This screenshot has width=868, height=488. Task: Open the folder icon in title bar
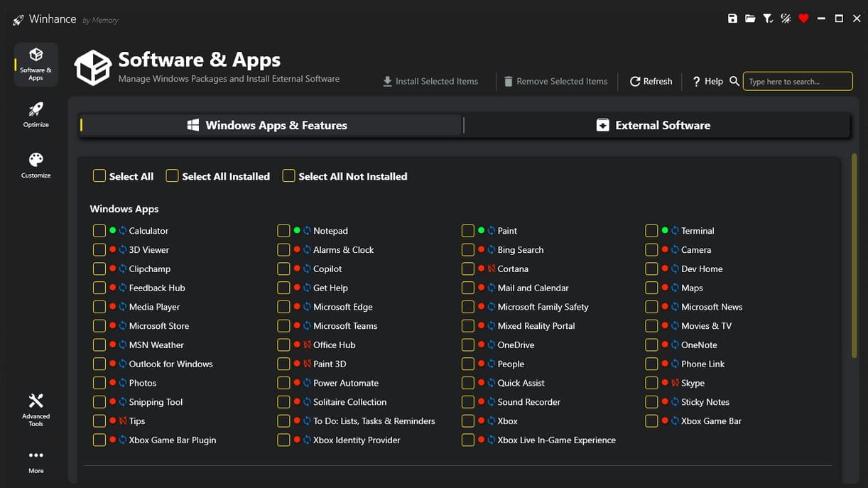coord(750,18)
